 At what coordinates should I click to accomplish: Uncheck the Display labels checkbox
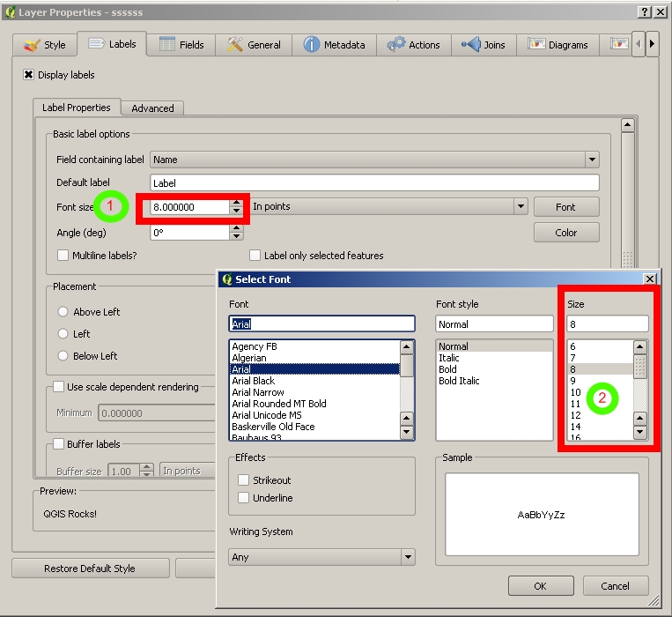tap(29, 76)
